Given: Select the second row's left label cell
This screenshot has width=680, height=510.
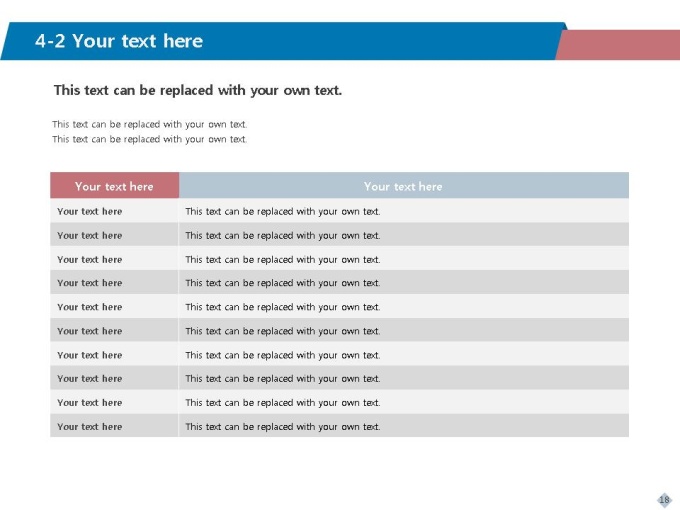Looking at the screenshot, I should click(x=90, y=235).
